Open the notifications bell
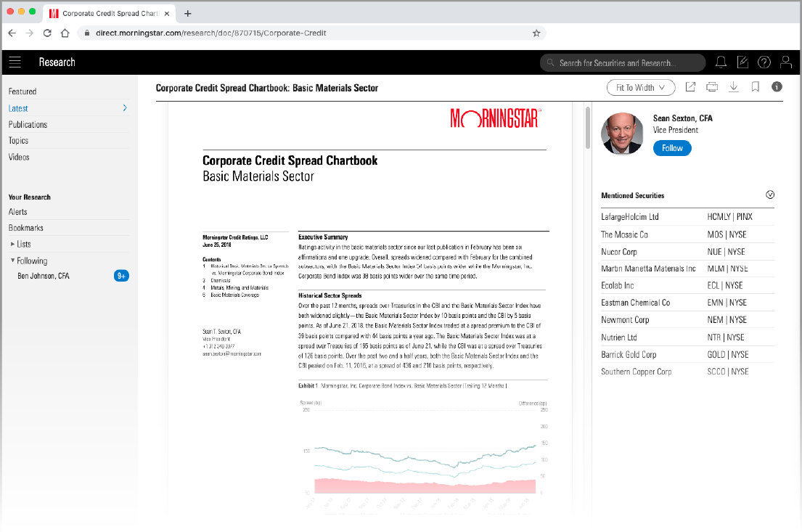 pos(721,62)
